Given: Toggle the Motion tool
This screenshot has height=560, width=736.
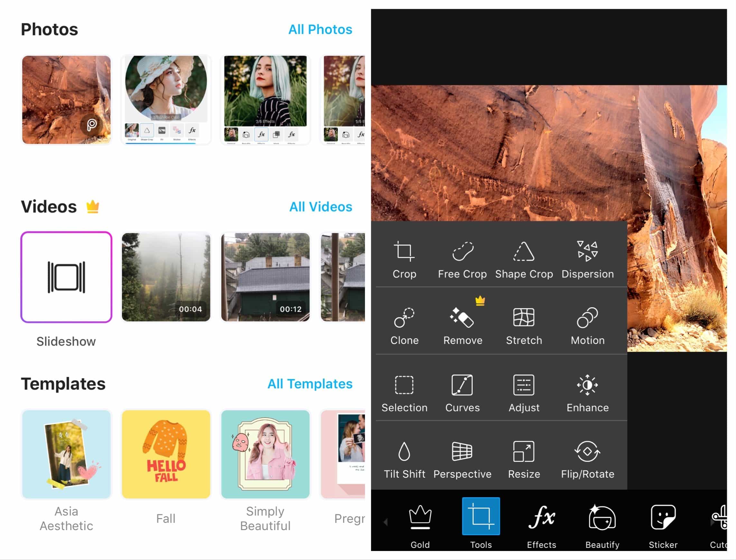Looking at the screenshot, I should (586, 324).
